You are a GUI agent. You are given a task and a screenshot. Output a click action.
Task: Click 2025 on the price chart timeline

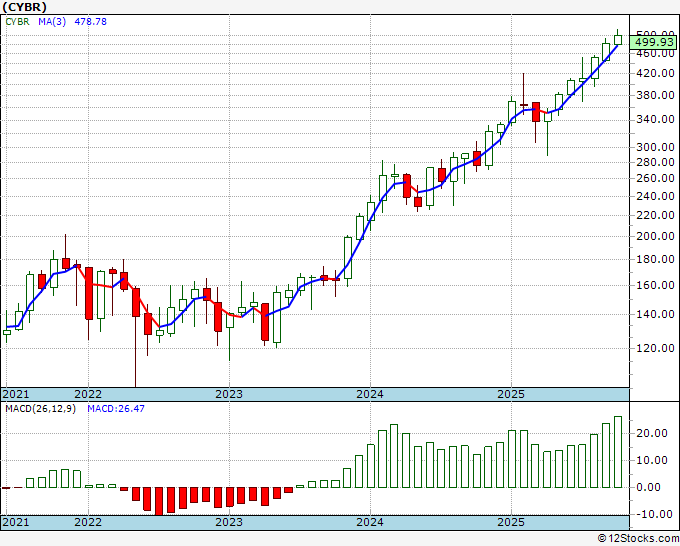511,394
